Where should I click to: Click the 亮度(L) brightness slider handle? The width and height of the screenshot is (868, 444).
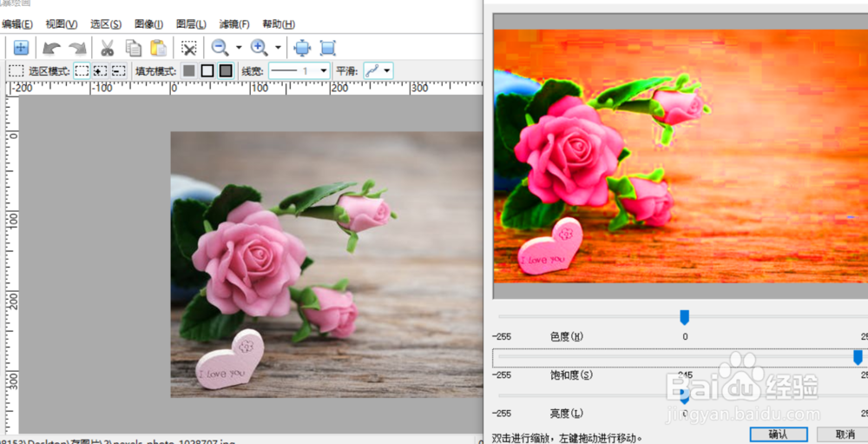684,396
